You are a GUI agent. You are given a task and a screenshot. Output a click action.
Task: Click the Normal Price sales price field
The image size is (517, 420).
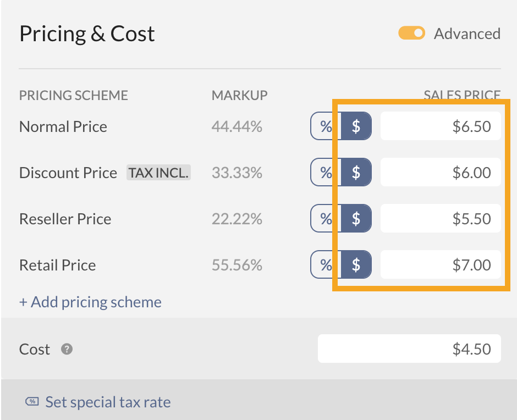click(x=440, y=126)
